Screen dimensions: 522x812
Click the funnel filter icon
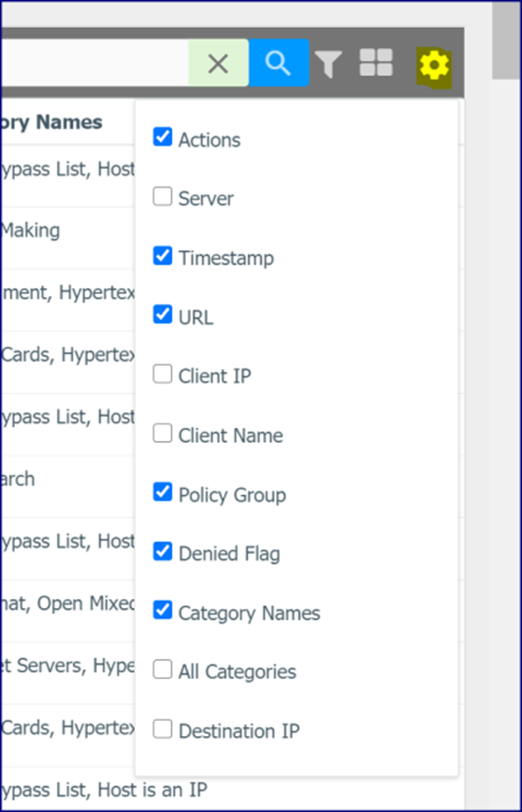pyautogui.click(x=327, y=64)
